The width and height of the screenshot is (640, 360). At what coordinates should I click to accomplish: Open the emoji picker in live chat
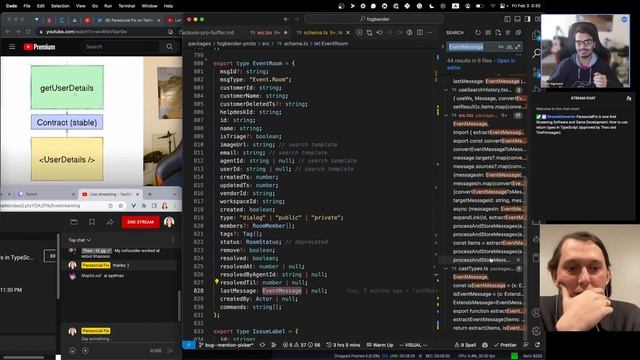(72, 350)
